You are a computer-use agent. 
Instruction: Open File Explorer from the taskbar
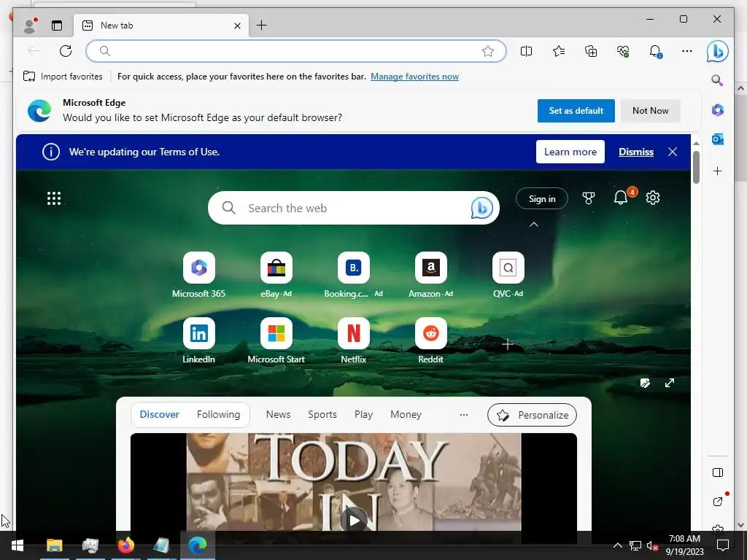click(54, 545)
